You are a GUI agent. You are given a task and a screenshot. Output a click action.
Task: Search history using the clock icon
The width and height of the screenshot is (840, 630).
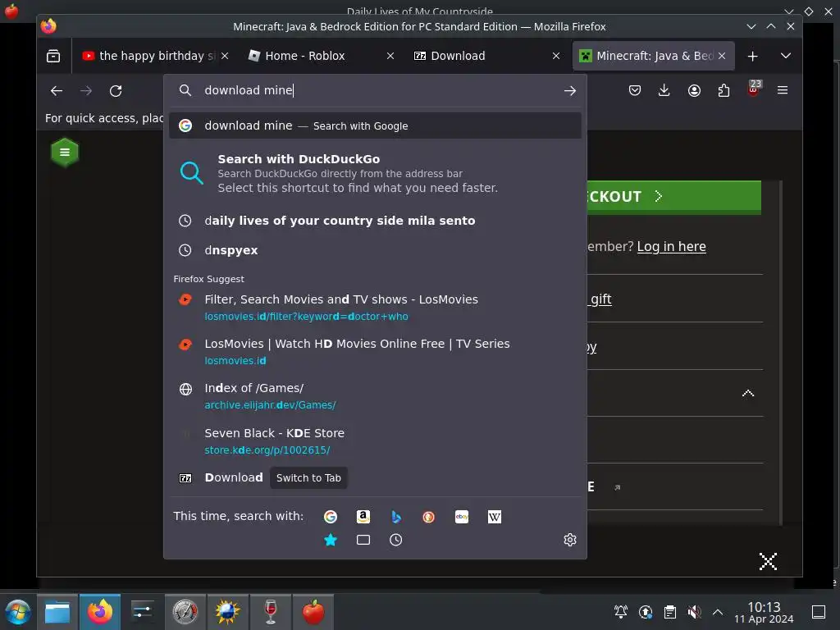[396, 540]
